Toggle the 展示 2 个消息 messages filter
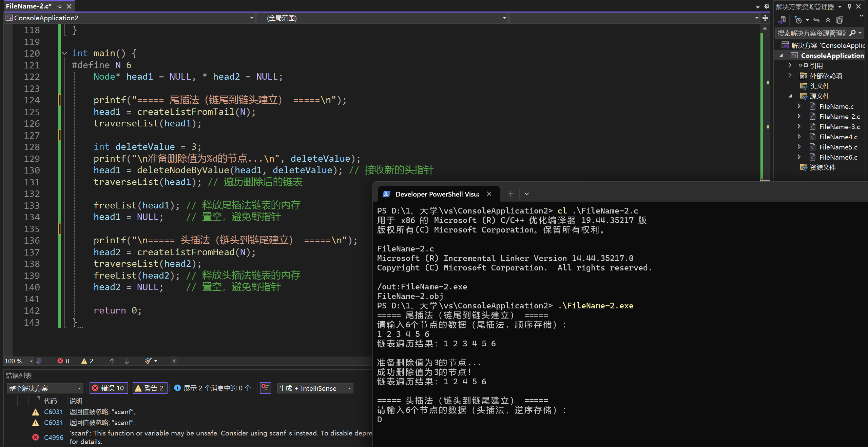Image resolution: width=868 pixels, height=447 pixels. pyautogui.click(x=213, y=388)
